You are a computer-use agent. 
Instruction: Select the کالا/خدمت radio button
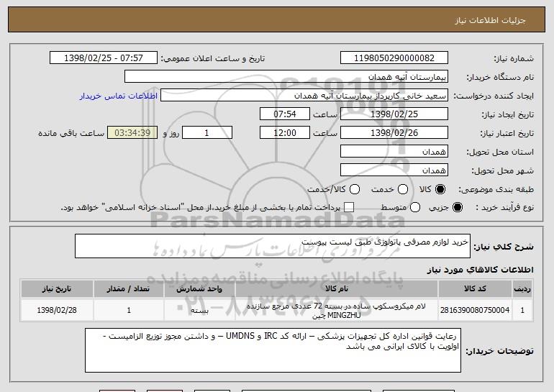coord(355,189)
